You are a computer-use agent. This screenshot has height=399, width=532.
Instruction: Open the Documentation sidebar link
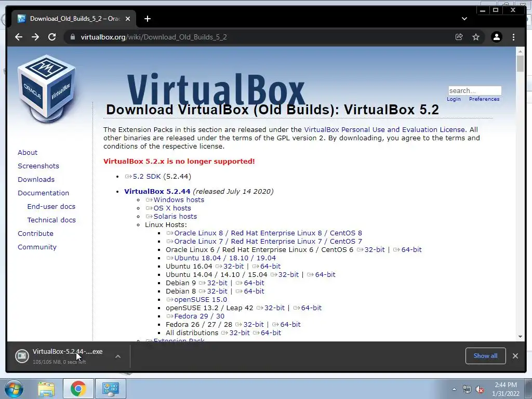pyautogui.click(x=44, y=193)
